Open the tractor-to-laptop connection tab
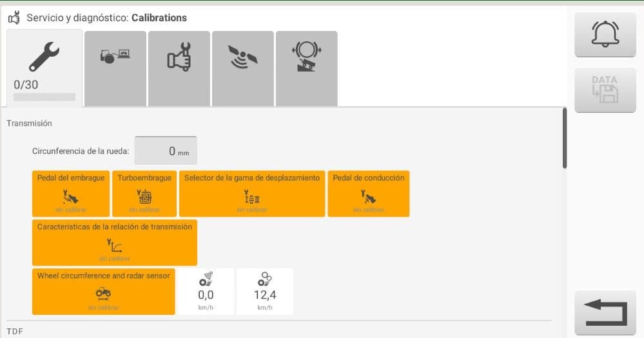 115,68
